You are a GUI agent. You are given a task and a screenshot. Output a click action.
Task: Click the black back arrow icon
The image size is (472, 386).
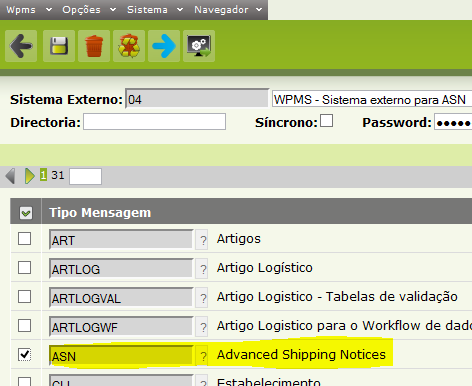pyautogui.click(x=21, y=46)
